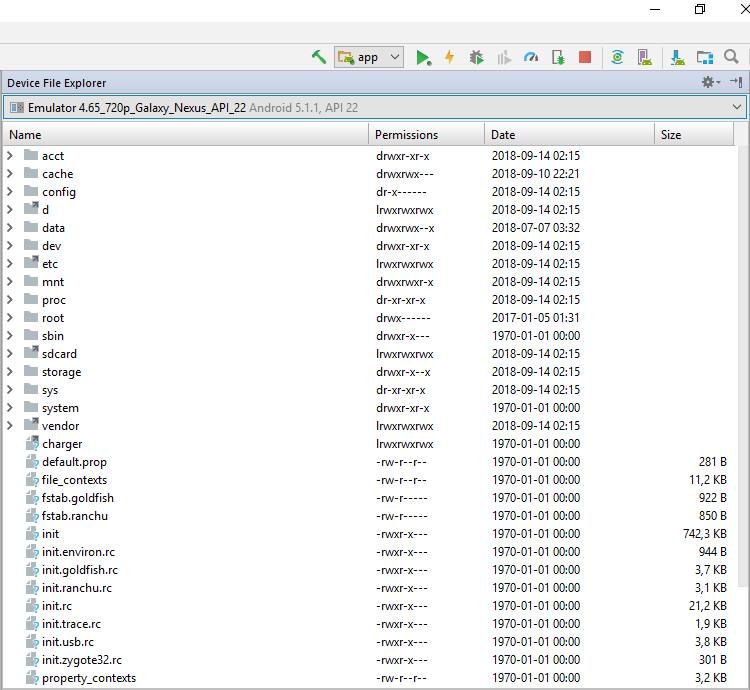Click the red Stop button
Image resolution: width=750 pixels, height=690 pixels.
585,57
